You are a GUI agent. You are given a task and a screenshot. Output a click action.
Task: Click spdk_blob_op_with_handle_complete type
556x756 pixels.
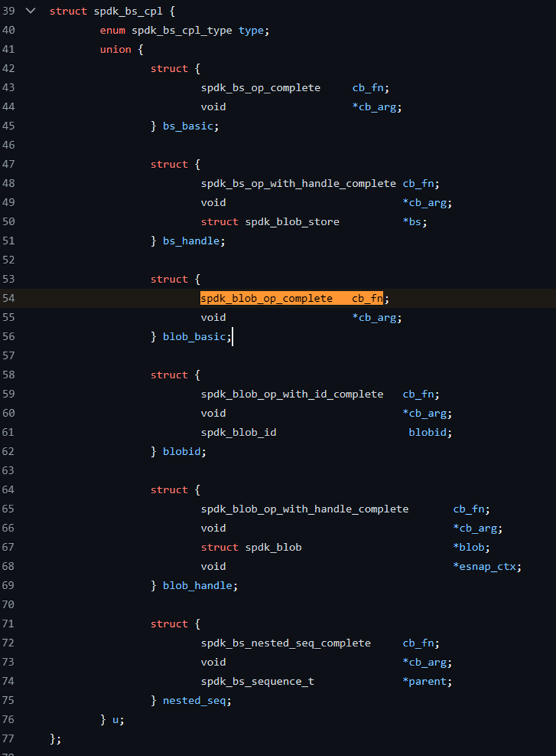[304, 509]
